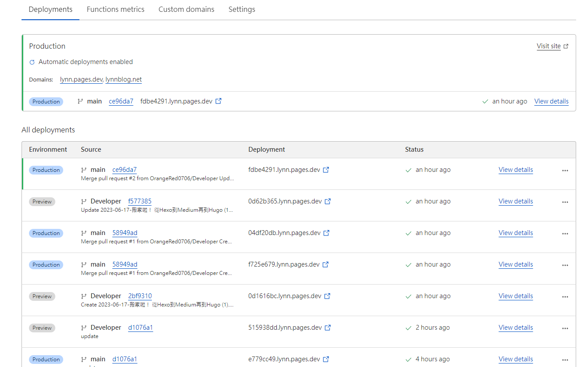Go to the Settings tab

[x=242, y=9]
